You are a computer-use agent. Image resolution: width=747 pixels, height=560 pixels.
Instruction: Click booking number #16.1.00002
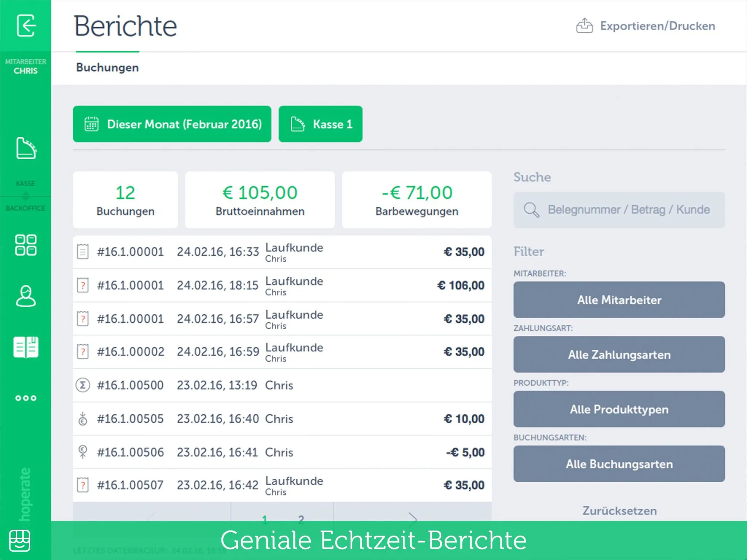tap(131, 352)
